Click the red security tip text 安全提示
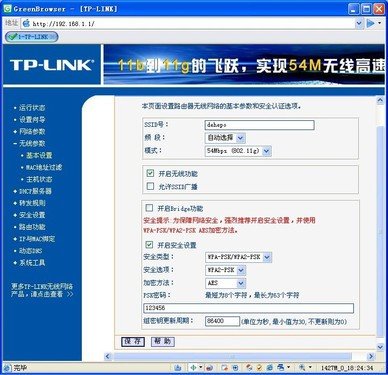The height and width of the screenshot is (375, 388). tap(229, 225)
